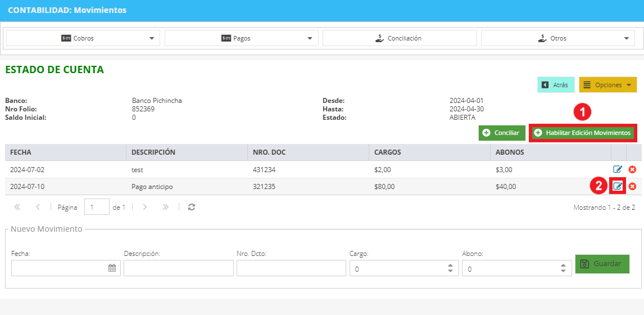This screenshot has height=315, width=644.
Task: Go to the first page of results
Action: pos(17,207)
